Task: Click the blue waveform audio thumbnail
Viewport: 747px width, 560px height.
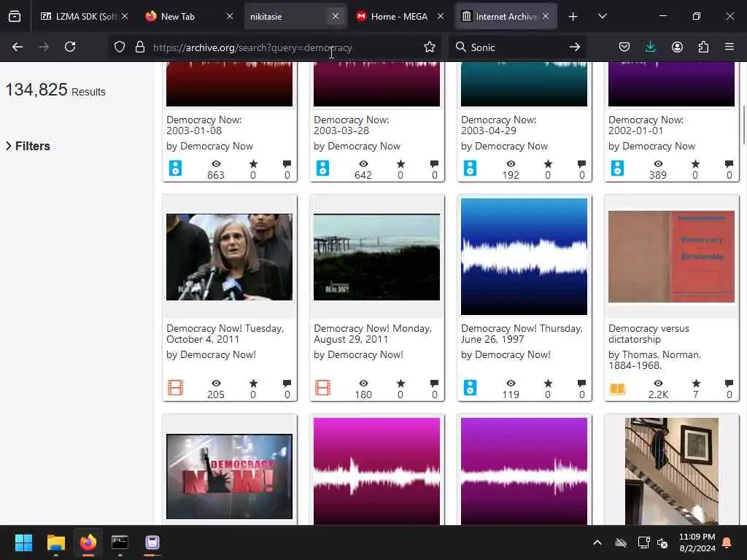Action: click(x=524, y=257)
